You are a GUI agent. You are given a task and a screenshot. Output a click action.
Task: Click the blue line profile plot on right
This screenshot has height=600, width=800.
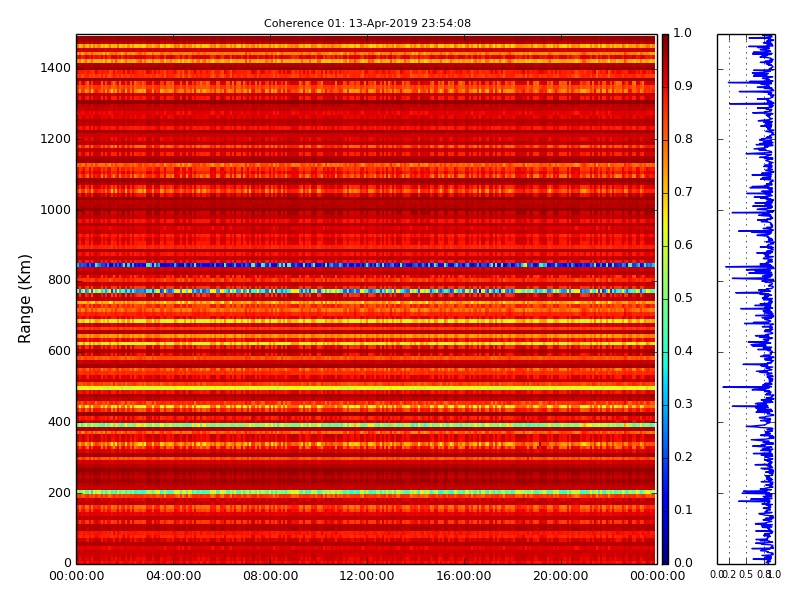tap(762, 300)
